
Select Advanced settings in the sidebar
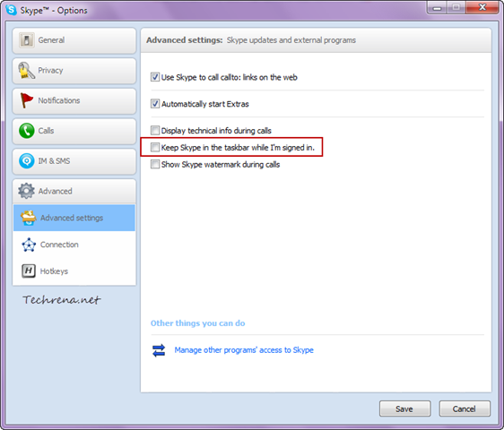(74, 218)
